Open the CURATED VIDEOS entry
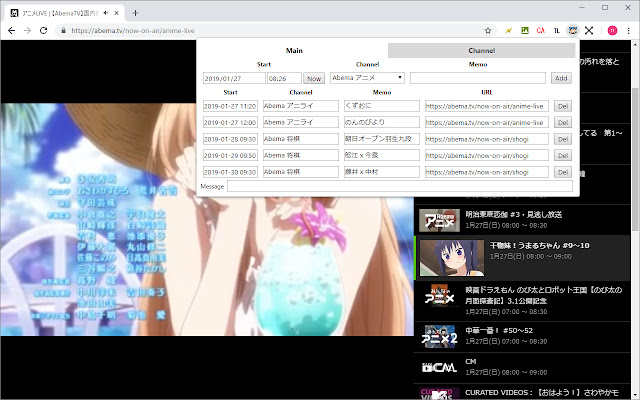 coord(522,392)
